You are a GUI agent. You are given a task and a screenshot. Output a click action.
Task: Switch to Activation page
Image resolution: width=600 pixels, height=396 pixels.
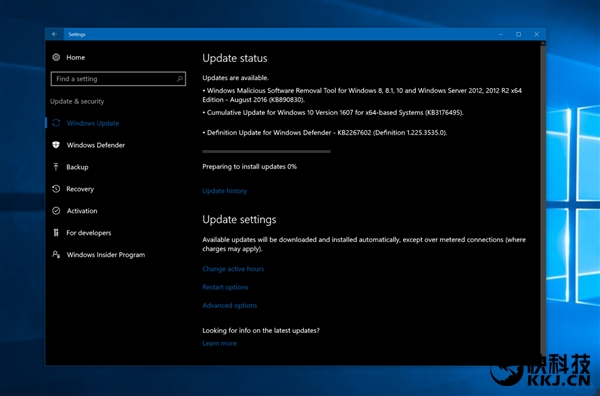[x=82, y=211]
